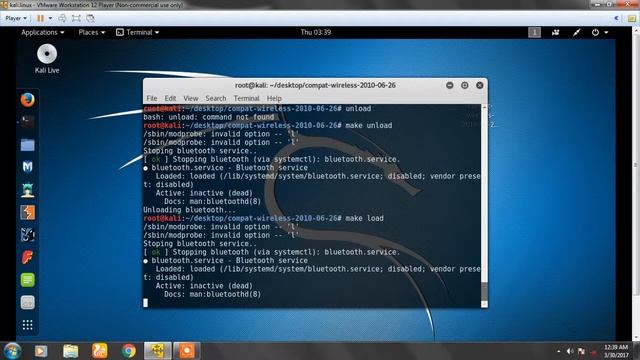Click the 'make load' command text

point(364,218)
